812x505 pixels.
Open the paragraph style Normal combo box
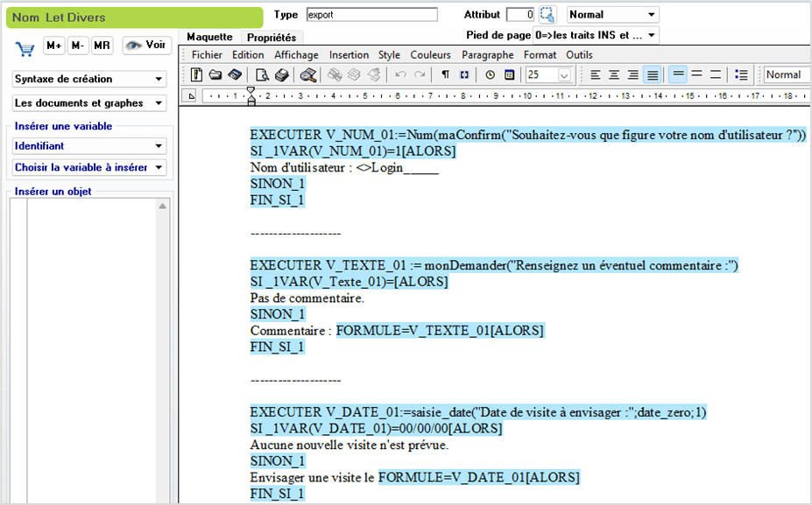[x=787, y=74]
